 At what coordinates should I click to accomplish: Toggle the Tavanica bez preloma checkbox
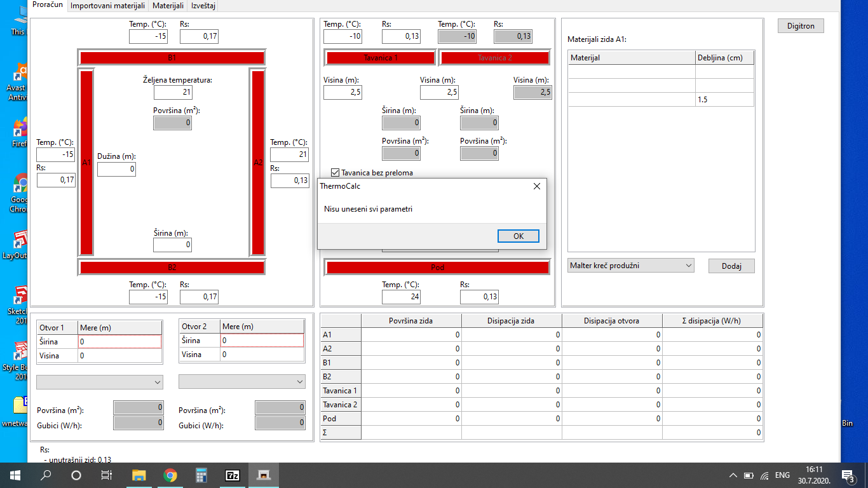tap(336, 173)
